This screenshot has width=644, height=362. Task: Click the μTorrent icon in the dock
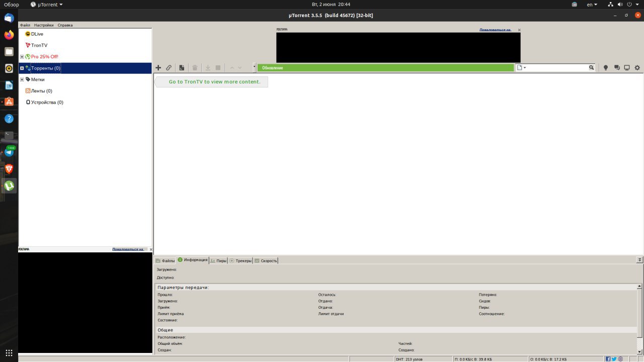[x=9, y=186]
